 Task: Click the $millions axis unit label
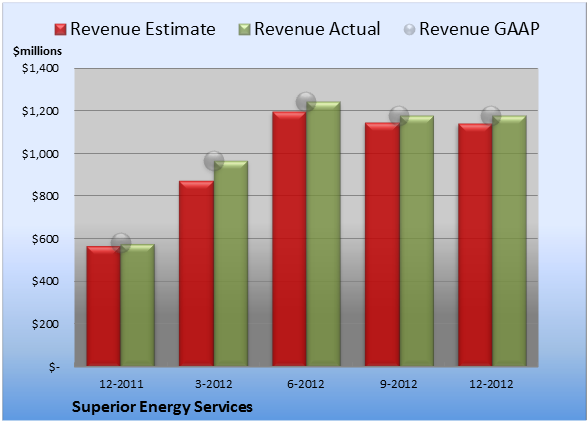[x=37, y=51]
